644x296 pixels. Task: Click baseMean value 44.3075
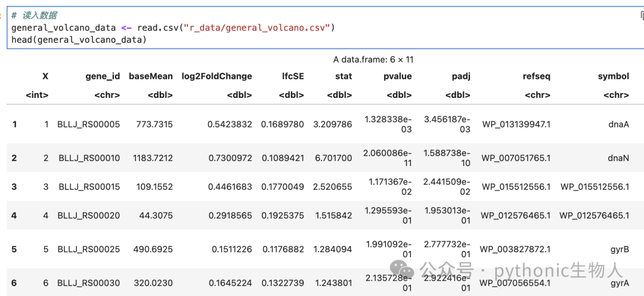156,215
